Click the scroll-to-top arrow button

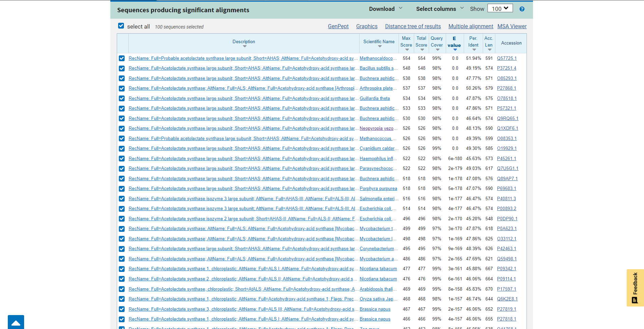(16, 322)
